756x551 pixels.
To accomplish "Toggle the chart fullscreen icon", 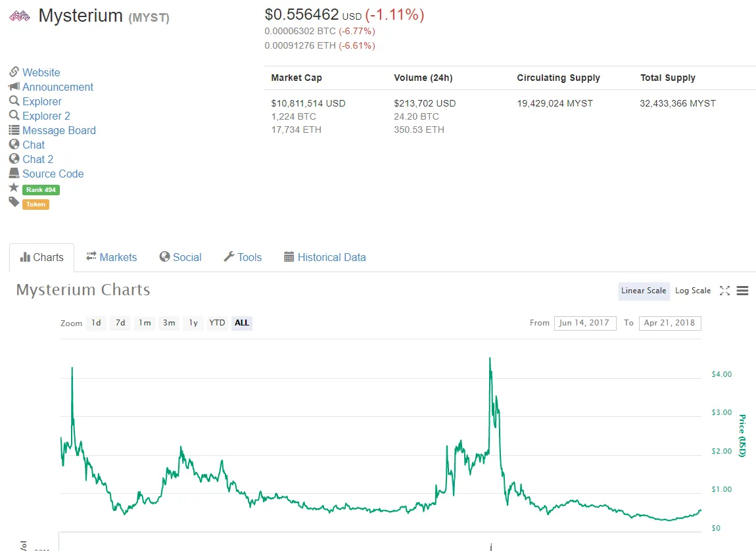I will 724,291.
